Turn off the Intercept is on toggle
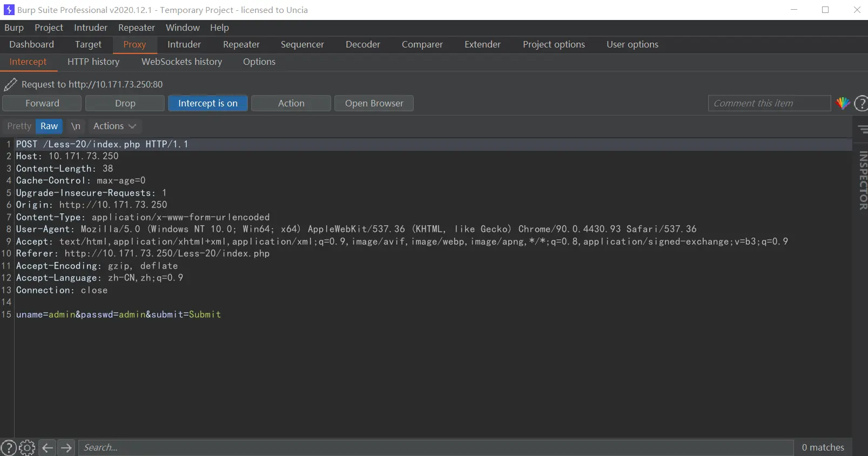This screenshot has height=456, width=868. (208, 103)
